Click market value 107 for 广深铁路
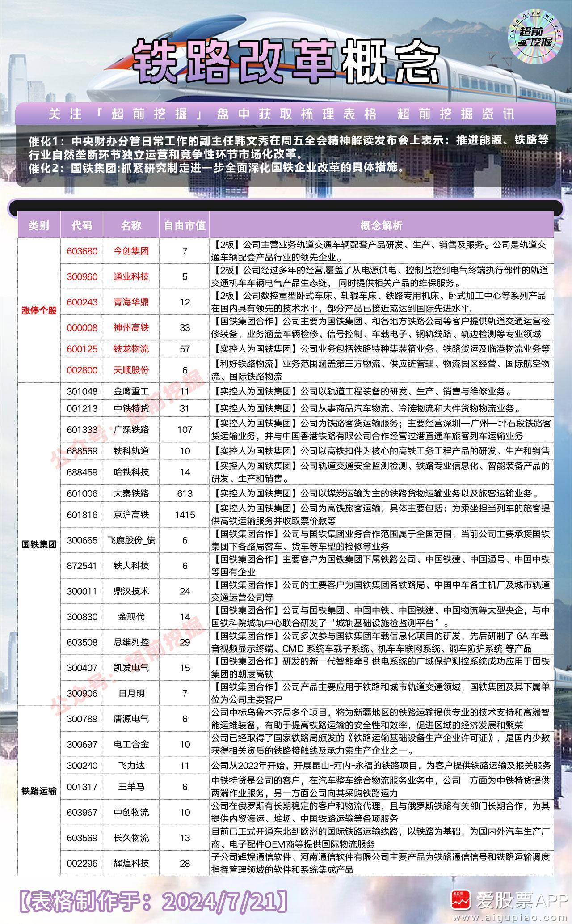The width and height of the screenshot is (572, 924). (x=185, y=429)
